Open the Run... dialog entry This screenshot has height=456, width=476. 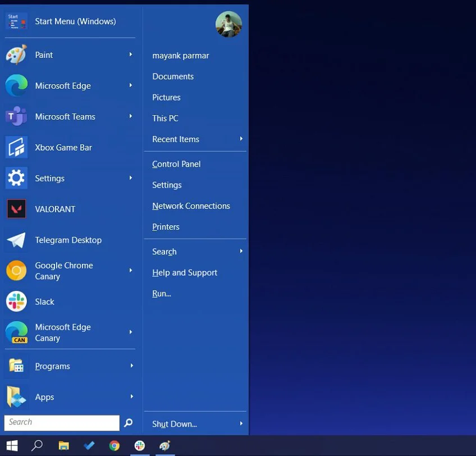point(162,294)
